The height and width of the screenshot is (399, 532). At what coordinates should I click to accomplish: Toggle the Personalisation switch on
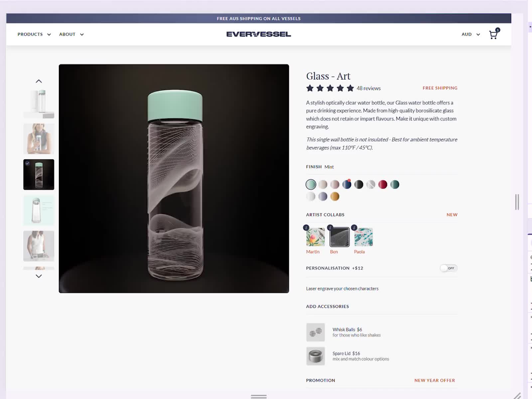coord(448,268)
